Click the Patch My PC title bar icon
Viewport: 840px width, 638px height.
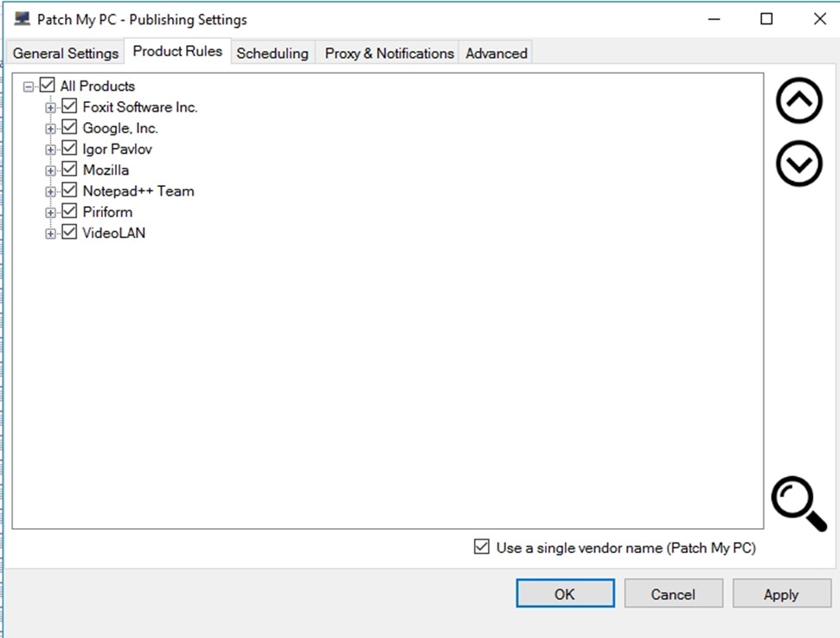tap(22, 19)
